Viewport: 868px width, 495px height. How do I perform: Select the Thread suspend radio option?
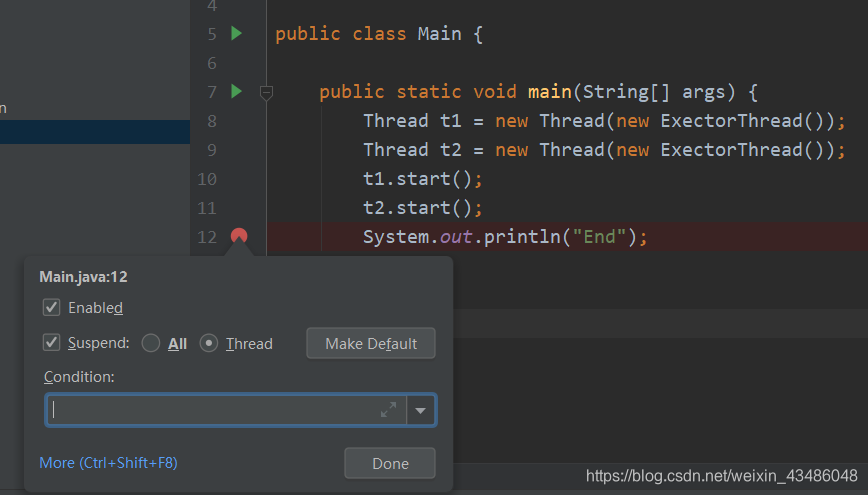(209, 343)
